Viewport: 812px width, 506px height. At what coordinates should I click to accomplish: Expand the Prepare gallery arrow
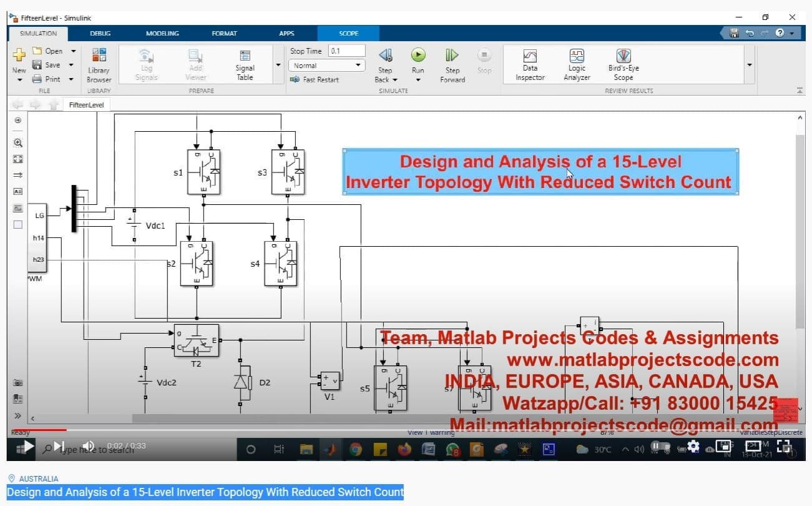click(278, 65)
